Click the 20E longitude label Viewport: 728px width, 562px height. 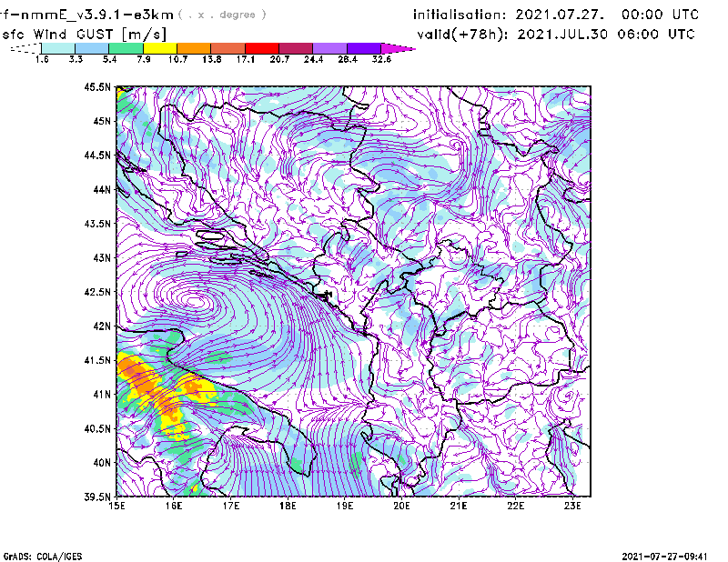coord(401,506)
